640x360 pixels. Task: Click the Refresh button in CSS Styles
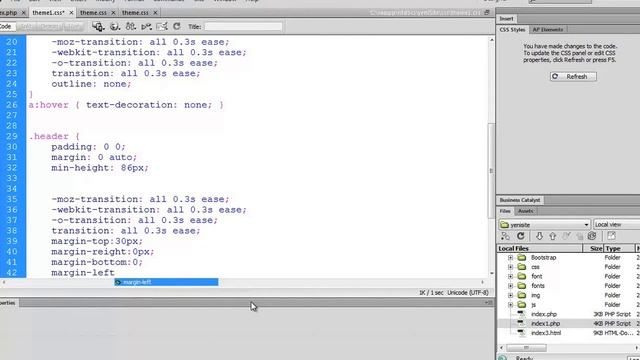pos(573,76)
